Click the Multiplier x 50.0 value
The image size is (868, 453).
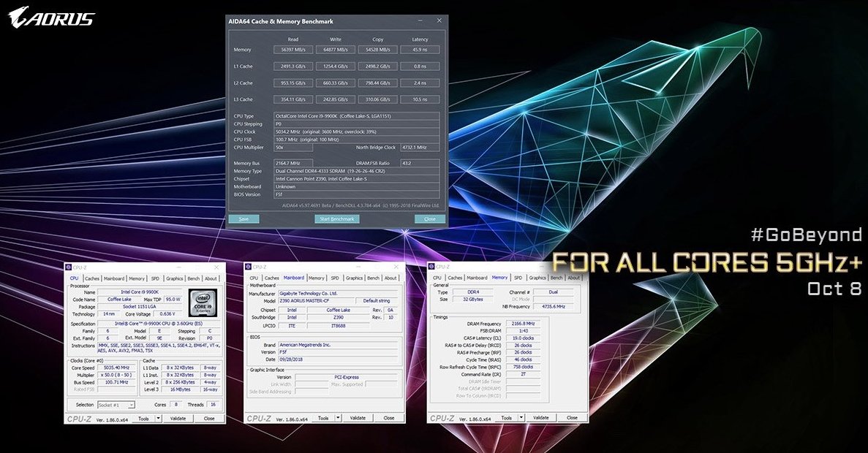[116, 375]
